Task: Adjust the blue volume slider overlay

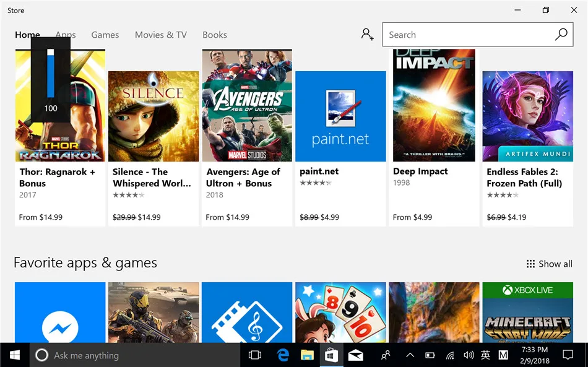Action: point(51,73)
